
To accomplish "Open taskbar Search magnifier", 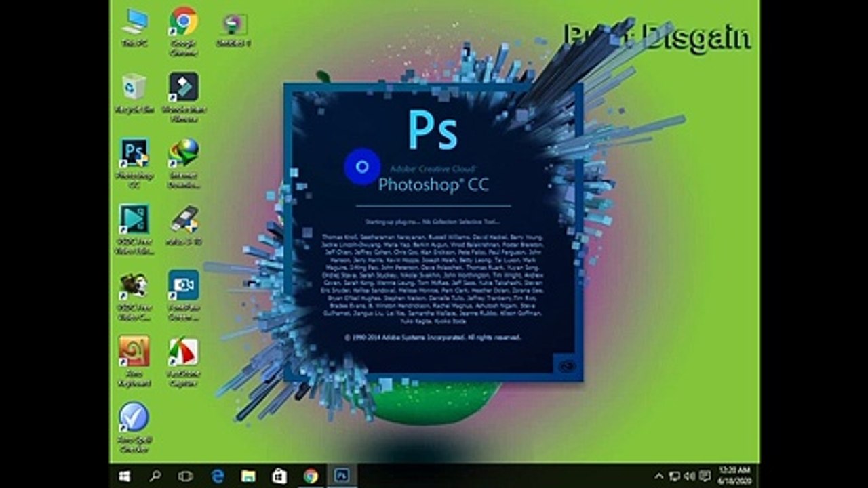I will click(155, 476).
